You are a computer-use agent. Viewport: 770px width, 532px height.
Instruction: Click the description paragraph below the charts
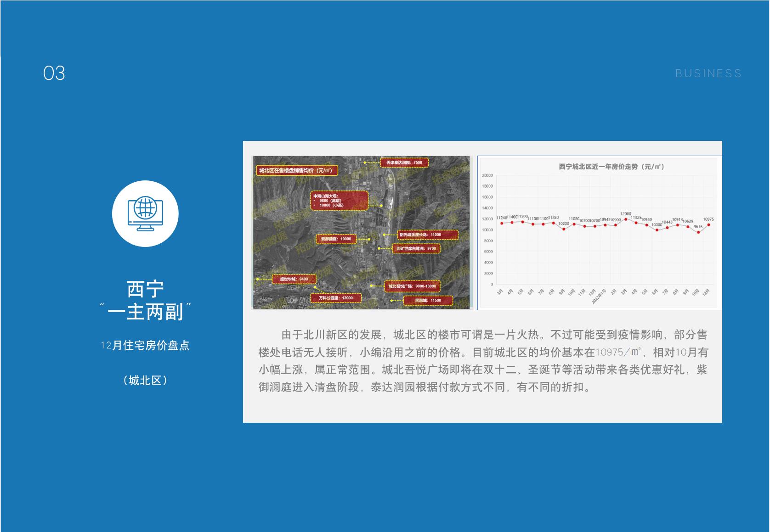coord(482,361)
